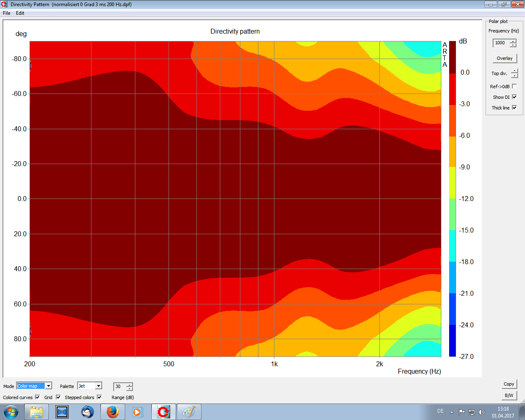Open the Palette dropdown showing Jet
Viewport: 525px width, 420px height.
pos(98,386)
